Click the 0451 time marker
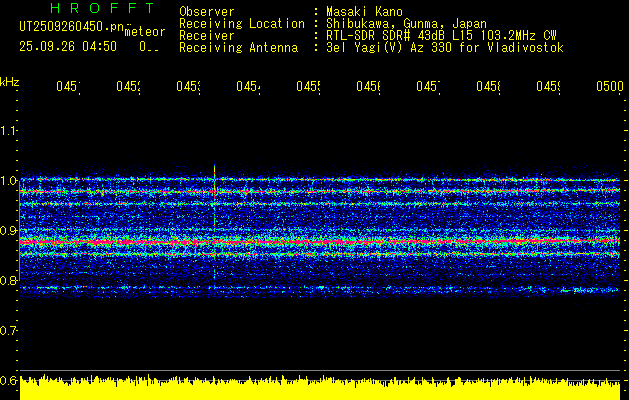Screen dimensions: 629x400 (68, 86)
